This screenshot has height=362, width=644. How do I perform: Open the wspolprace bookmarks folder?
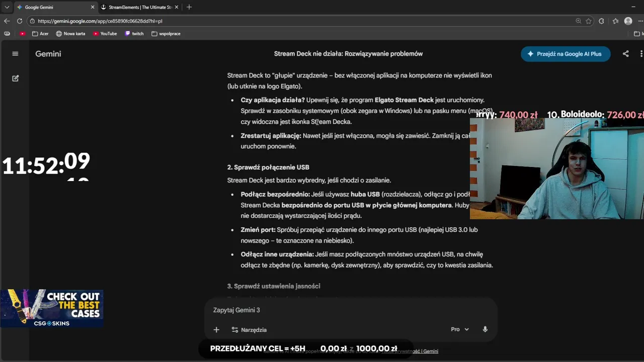coord(166,34)
